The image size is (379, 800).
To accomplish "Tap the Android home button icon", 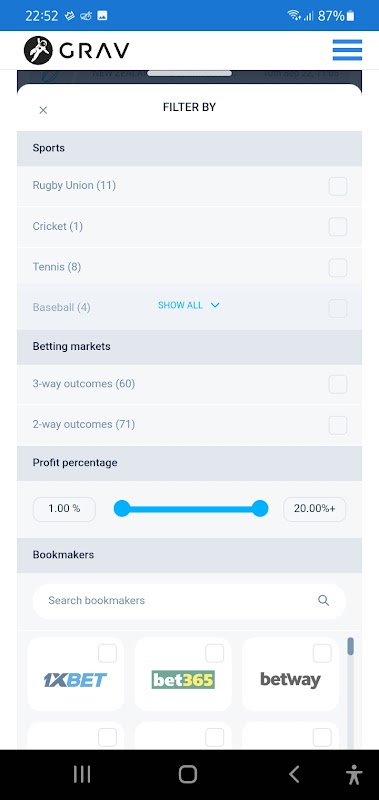I will [x=188, y=774].
